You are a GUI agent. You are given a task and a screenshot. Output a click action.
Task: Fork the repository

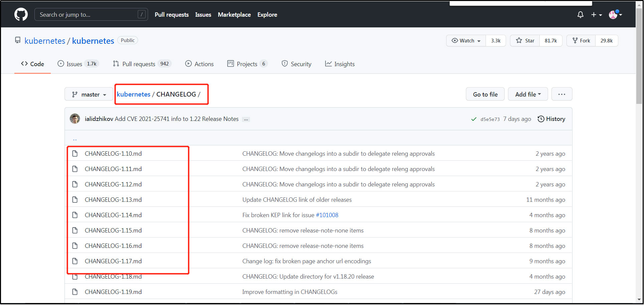581,40
